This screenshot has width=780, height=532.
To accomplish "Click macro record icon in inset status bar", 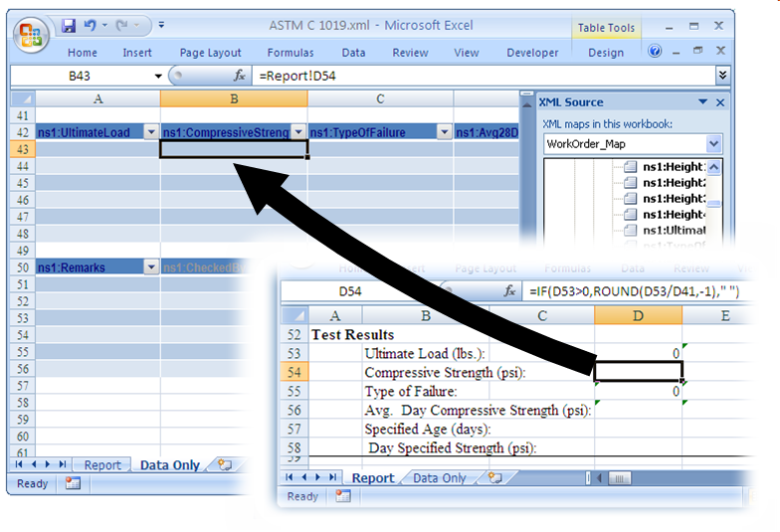I will (x=342, y=495).
